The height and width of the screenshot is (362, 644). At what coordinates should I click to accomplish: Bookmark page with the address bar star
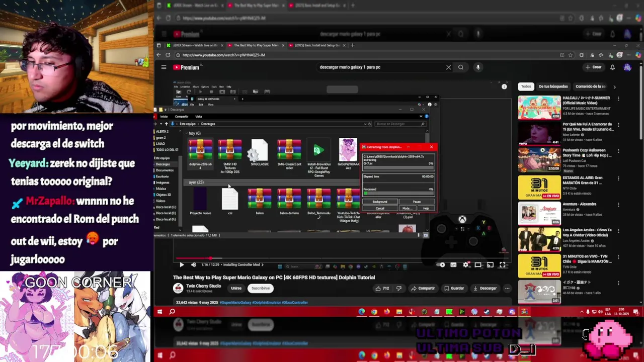(571, 55)
